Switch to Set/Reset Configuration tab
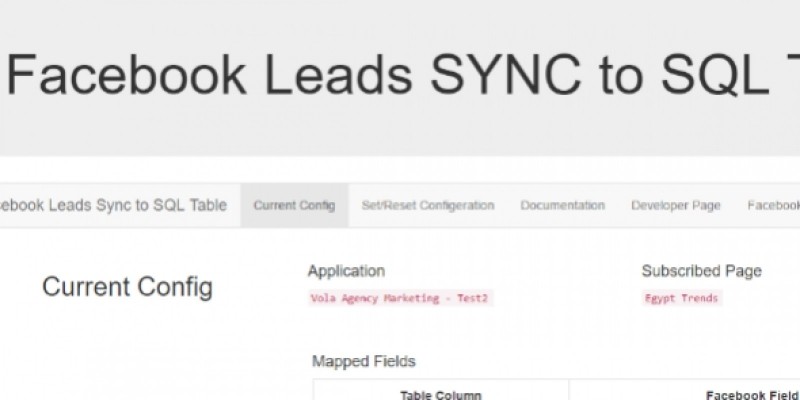This screenshot has height=400, width=800. coord(428,206)
